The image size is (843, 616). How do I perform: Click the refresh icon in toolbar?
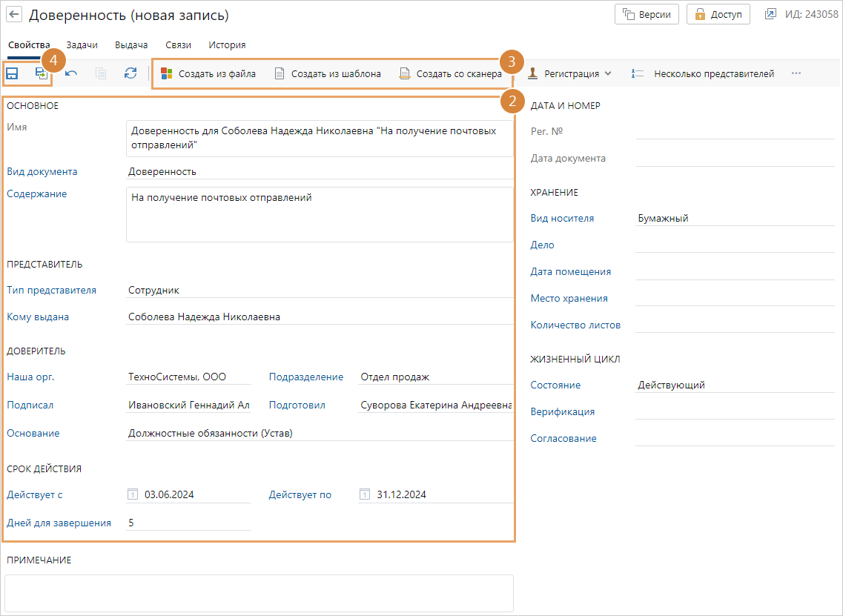pyautogui.click(x=130, y=73)
